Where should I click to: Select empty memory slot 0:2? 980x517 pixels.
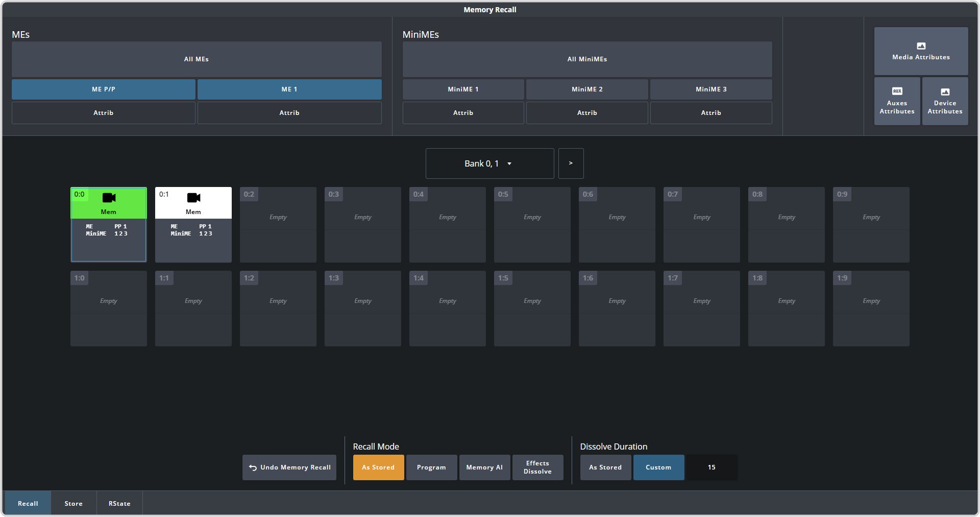pos(278,225)
